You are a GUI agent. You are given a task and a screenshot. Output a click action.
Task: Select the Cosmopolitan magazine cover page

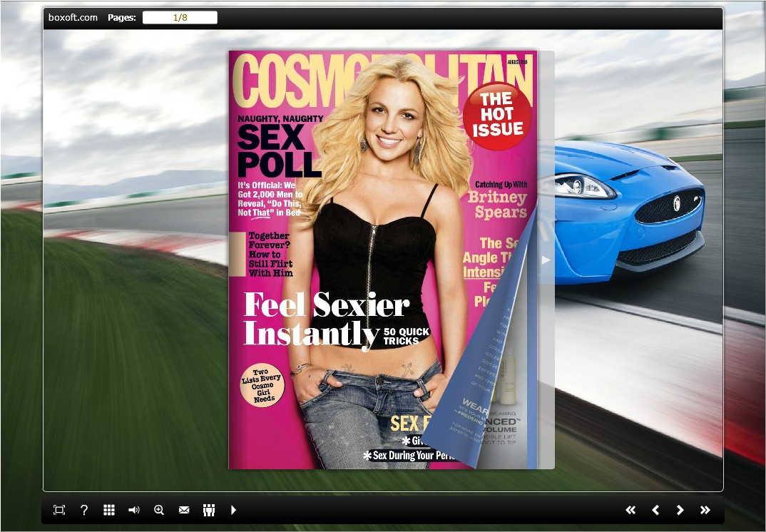point(382,260)
